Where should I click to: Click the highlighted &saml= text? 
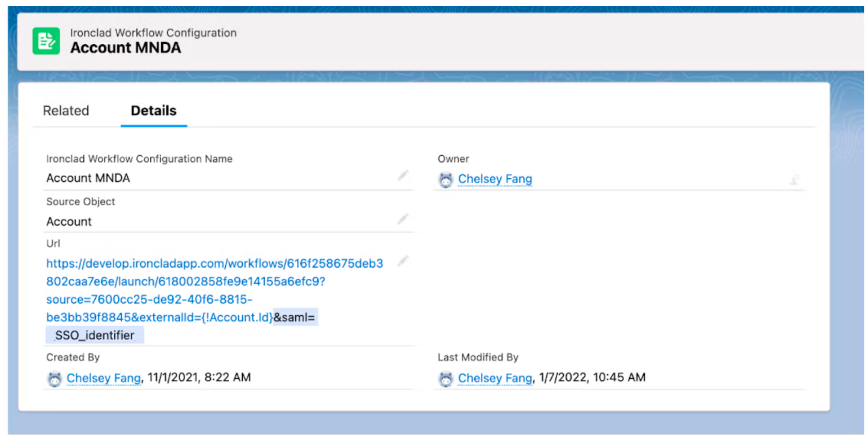pos(295,317)
